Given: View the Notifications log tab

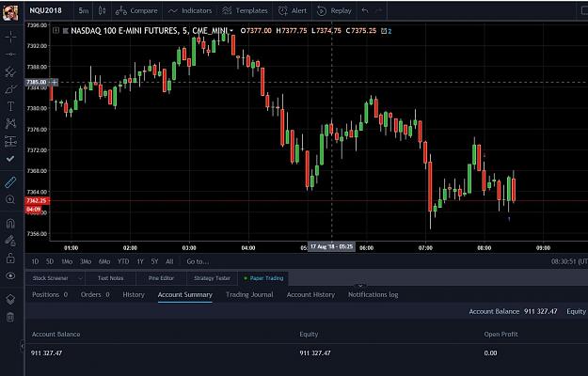Looking at the screenshot, I should [x=373, y=295].
